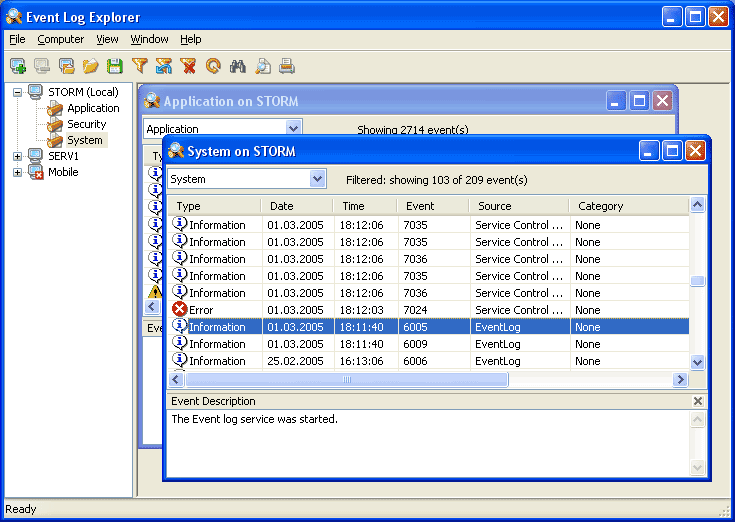Select the 25.02.2005 event 6006 row
735x522 pixels.
coord(428,361)
